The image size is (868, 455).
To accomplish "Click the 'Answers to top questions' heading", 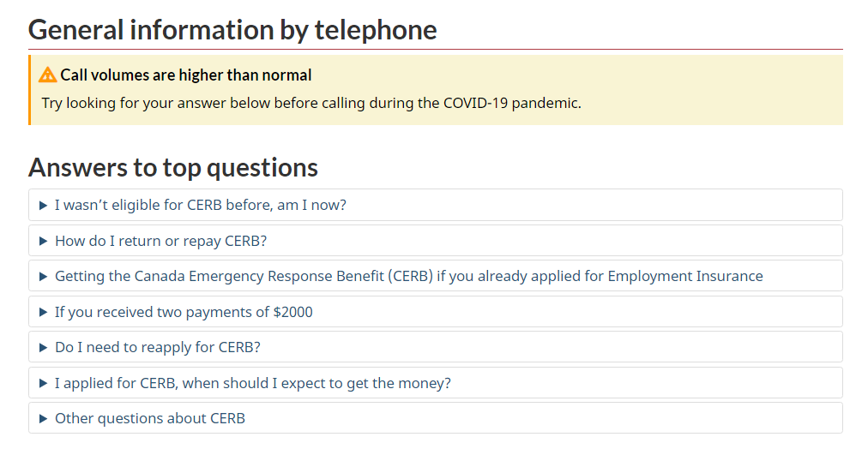I will click(x=173, y=167).
